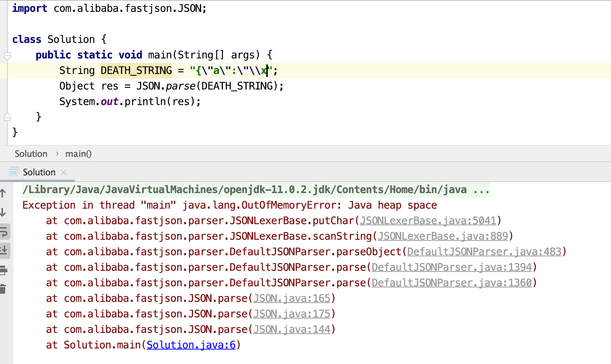Toggle Soft-Wrap in the console

[x=4, y=232]
